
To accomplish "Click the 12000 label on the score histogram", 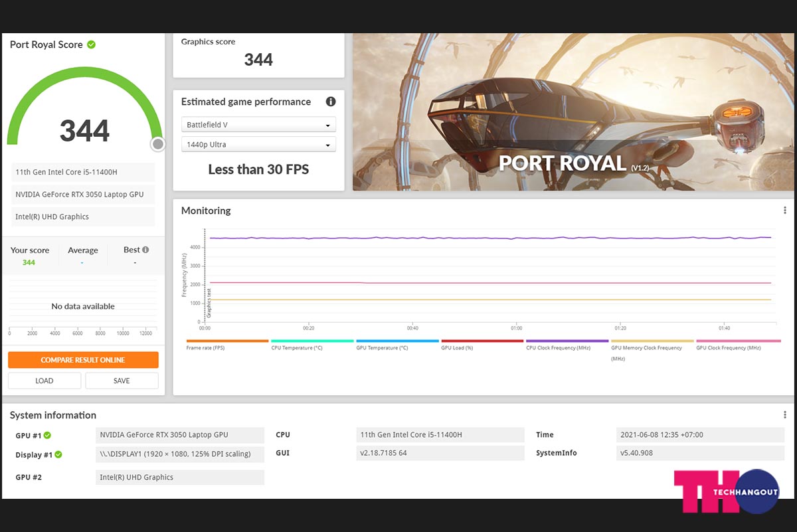I will click(146, 333).
